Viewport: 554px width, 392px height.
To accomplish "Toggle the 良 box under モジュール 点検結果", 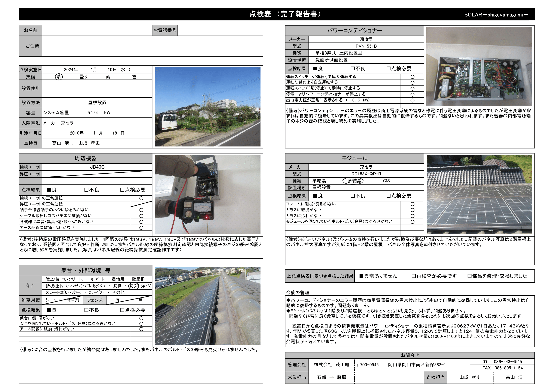I will pos(315,196).
